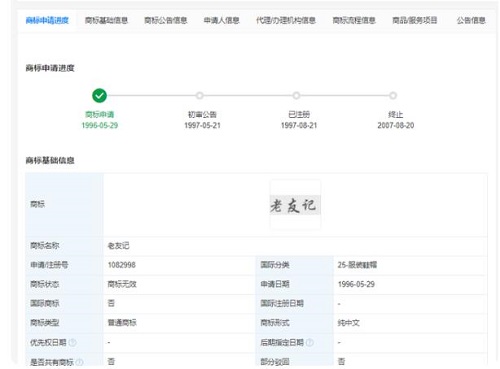Click the registration number 1082998
The image size is (500, 369).
(x=122, y=265)
